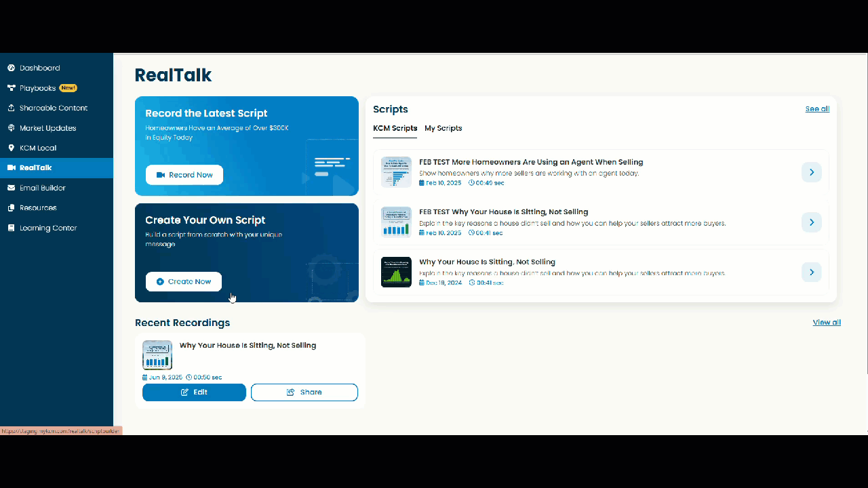Click the Dashboard gauge icon
The width and height of the screenshot is (868, 488).
tap(11, 68)
